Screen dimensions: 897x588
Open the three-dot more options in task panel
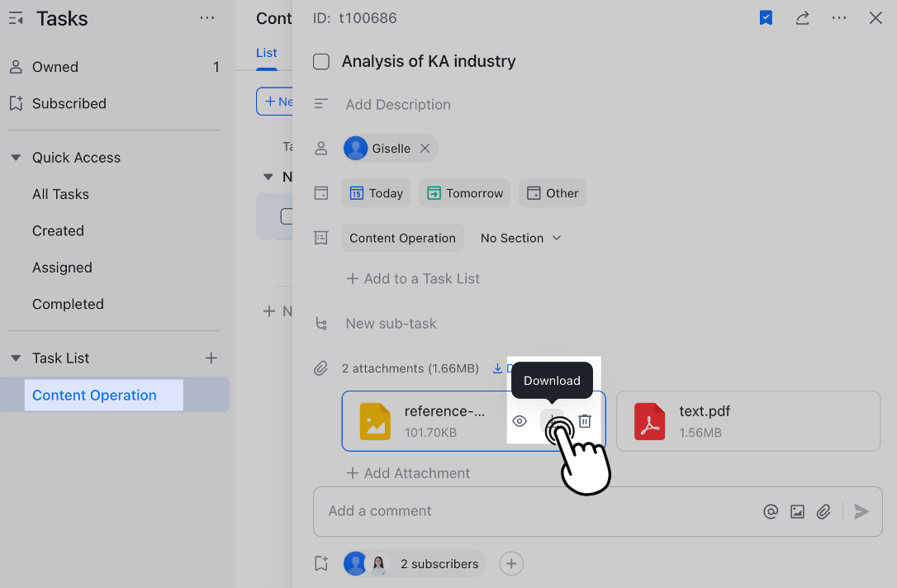coord(839,18)
